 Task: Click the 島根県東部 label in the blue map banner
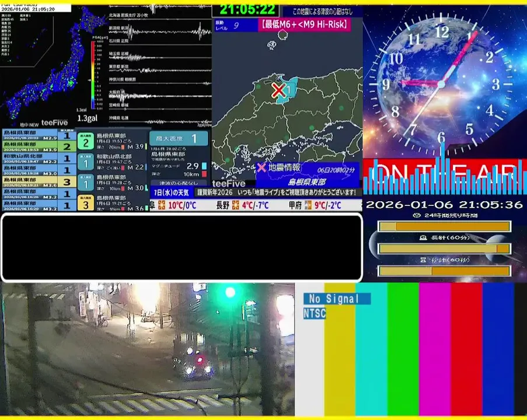click(x=307, y=182)
